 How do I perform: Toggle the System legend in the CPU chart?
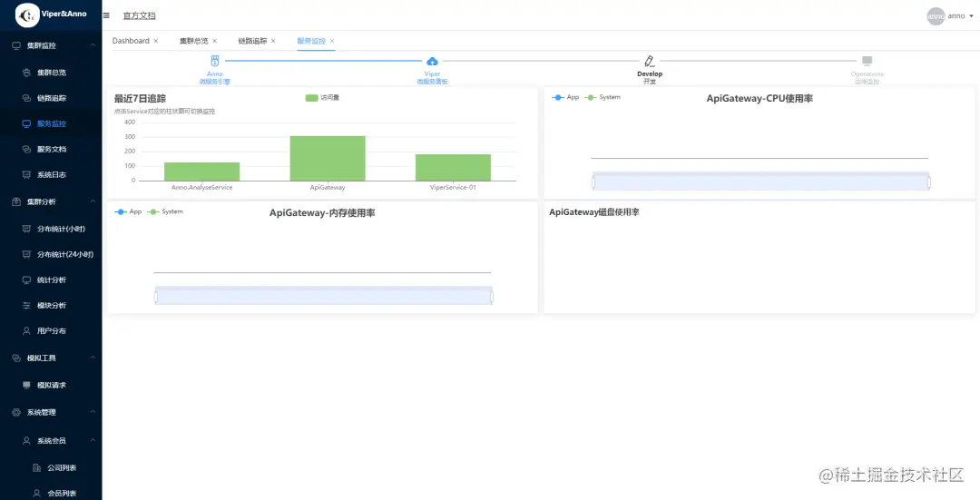click(x=603, y=97)
